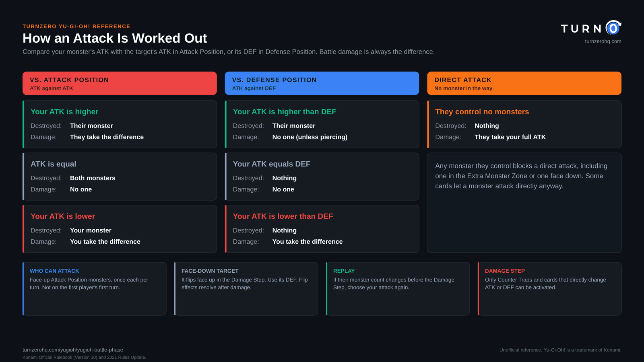The height and width of the screenshot is (362, 644).
Task: Select the DIRECT ATTACK orange header
Action: 524,83
